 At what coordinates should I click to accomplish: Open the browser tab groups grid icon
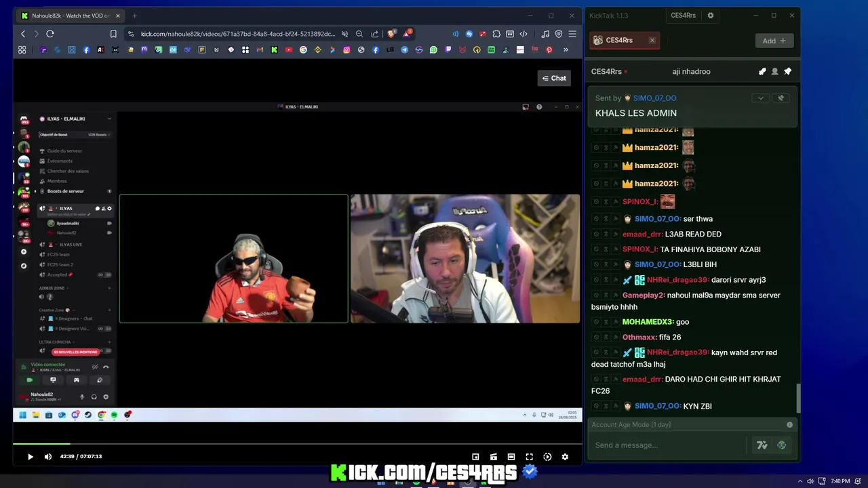22,49
